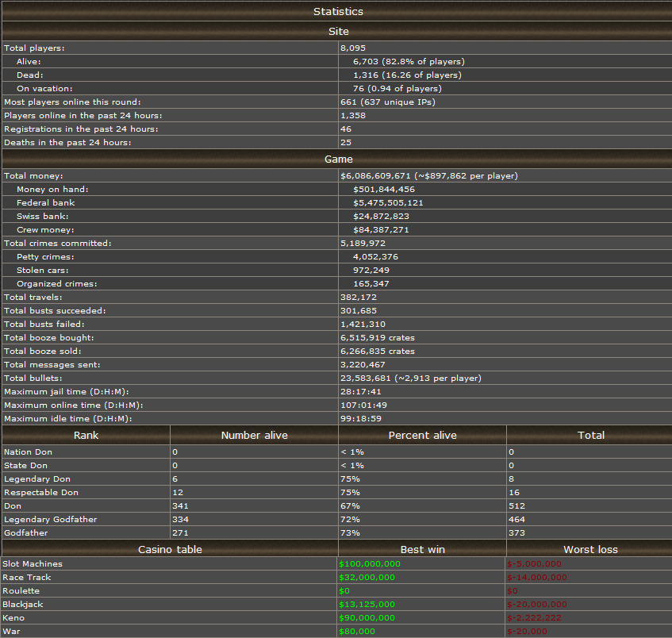This screenshot has height=638, width=672.
Task: Click the Total bullets value 23,583,681
Action: tap(366, 379)
